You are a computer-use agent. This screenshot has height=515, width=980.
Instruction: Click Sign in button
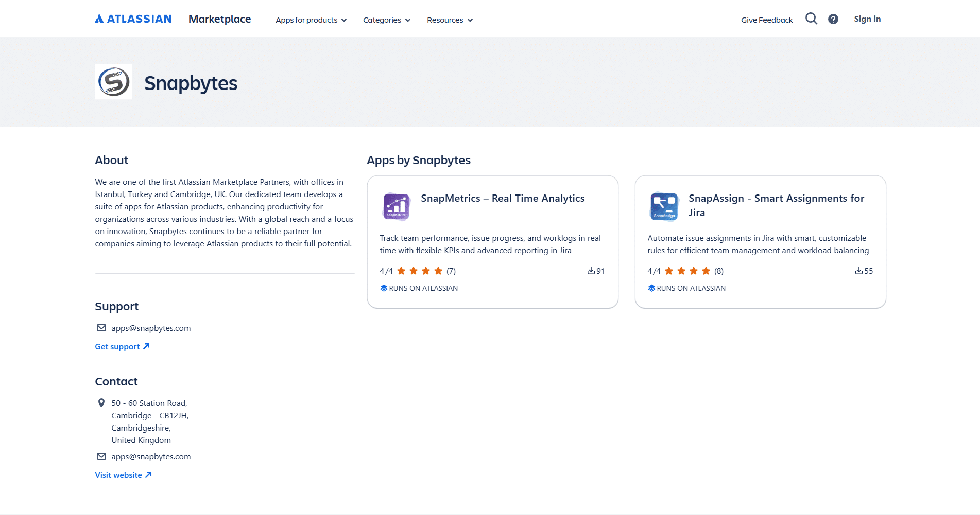click(867, 19)
